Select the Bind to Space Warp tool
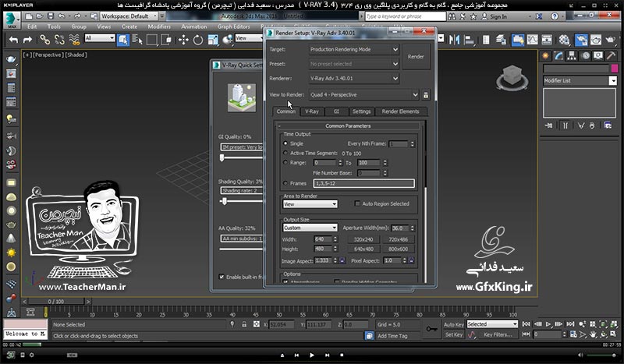624x364 pixels. 74,40
